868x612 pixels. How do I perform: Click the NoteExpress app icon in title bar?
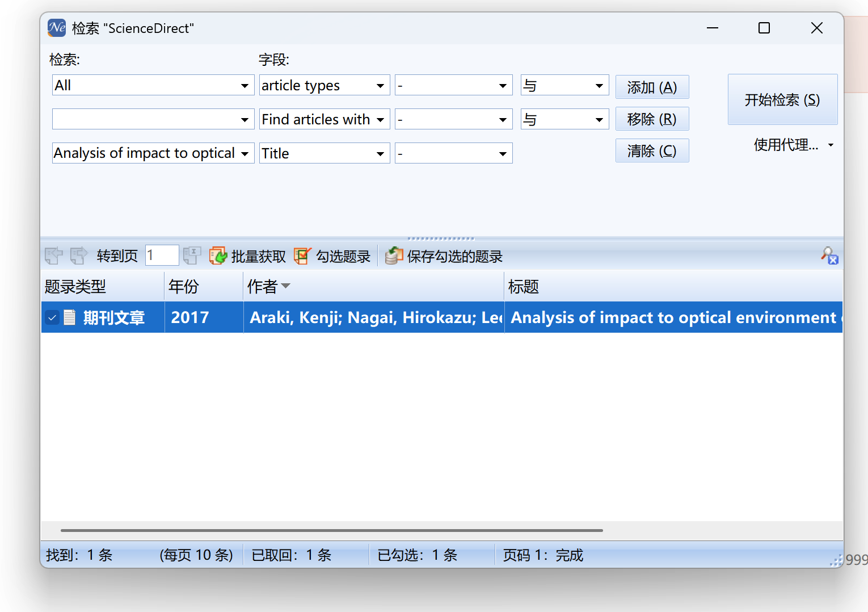tap(57, 28)
